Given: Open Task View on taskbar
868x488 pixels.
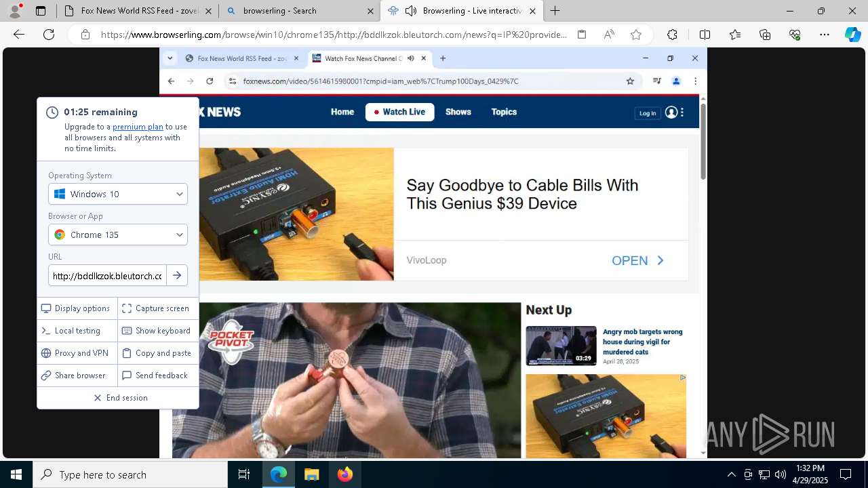Looking at the screenshot, I should [244, 474].
